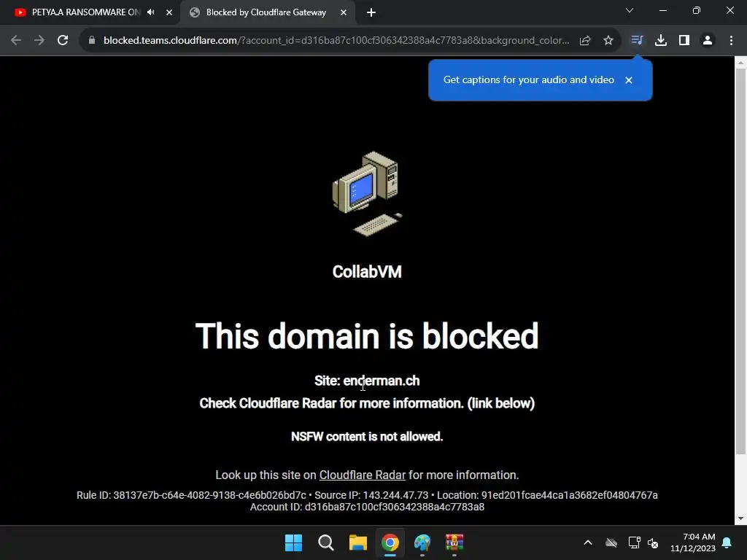Open a new tab
Image resolution: width=747 pixels, height=560 pixels.
371,12
